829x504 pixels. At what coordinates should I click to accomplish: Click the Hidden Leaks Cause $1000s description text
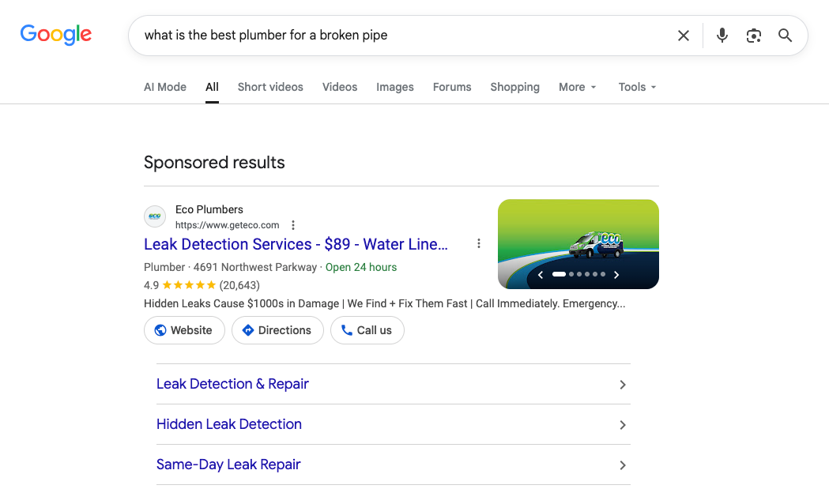[384, 304]
